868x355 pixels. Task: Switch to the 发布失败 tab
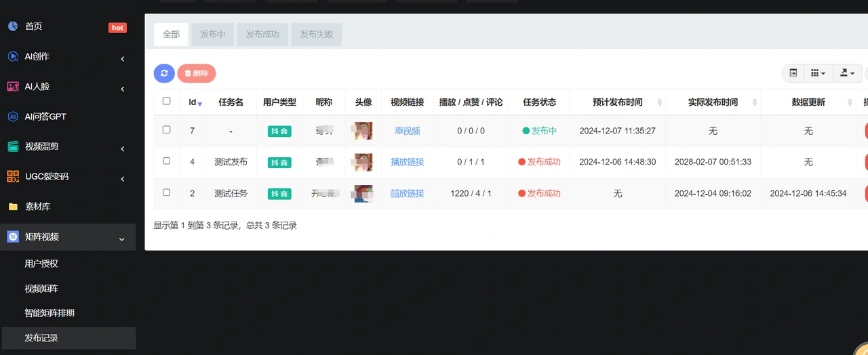click(x=317, y=35)
